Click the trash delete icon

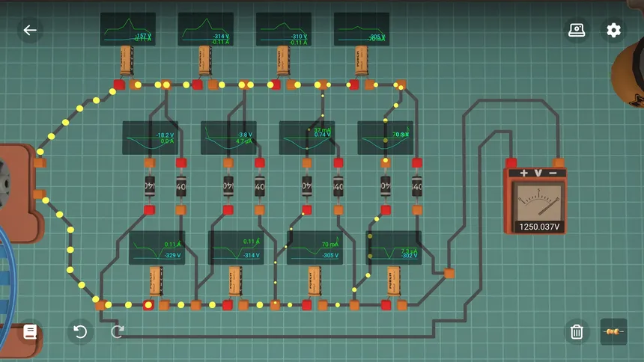(x=577, y=331)
